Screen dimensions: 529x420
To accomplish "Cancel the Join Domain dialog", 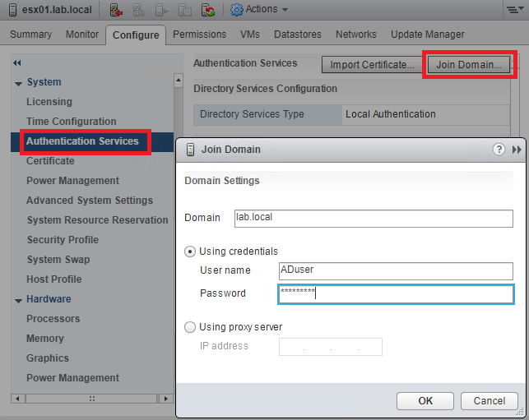I will [x=490, y=401].
